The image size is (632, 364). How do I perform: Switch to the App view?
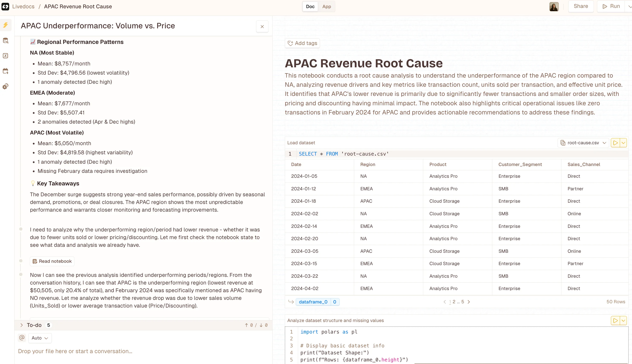pos(326,6)
